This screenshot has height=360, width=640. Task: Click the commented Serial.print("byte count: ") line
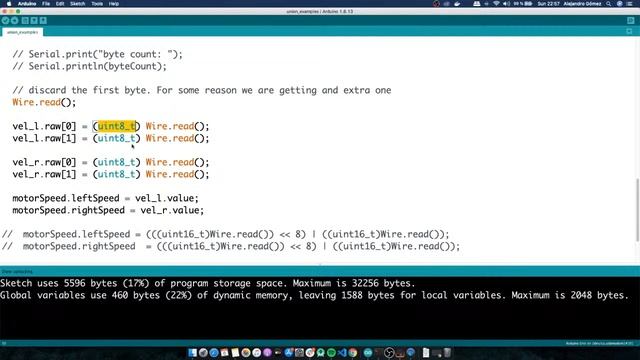98,54
